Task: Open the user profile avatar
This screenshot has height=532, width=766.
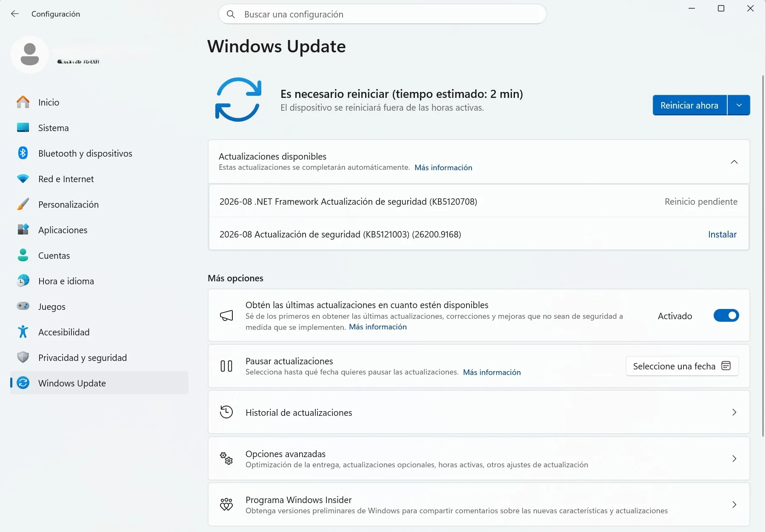Action: tap(30, 54)
